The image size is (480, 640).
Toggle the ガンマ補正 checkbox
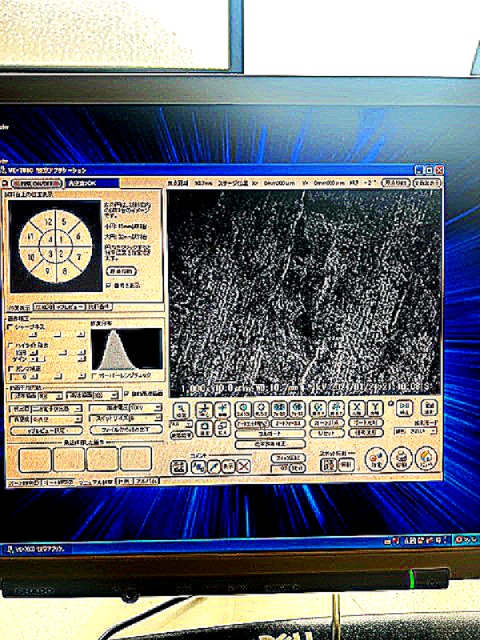(x=10, y=369)
